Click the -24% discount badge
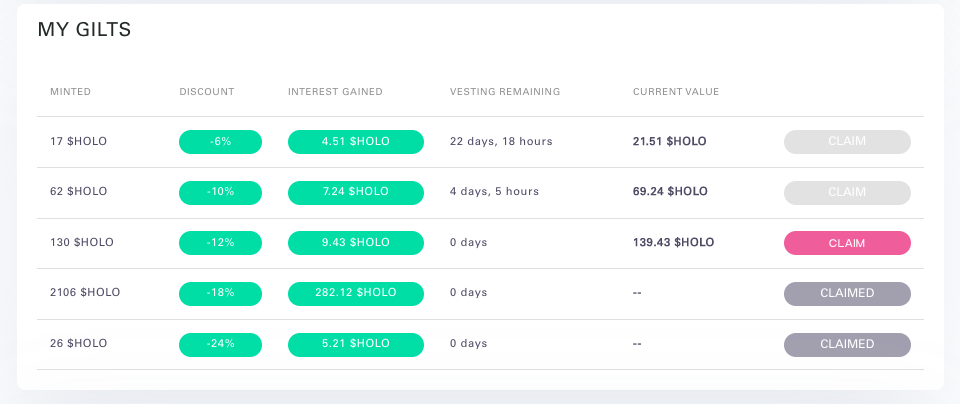The height and width of the screenshot is (404, 960). tap(220, 344)
